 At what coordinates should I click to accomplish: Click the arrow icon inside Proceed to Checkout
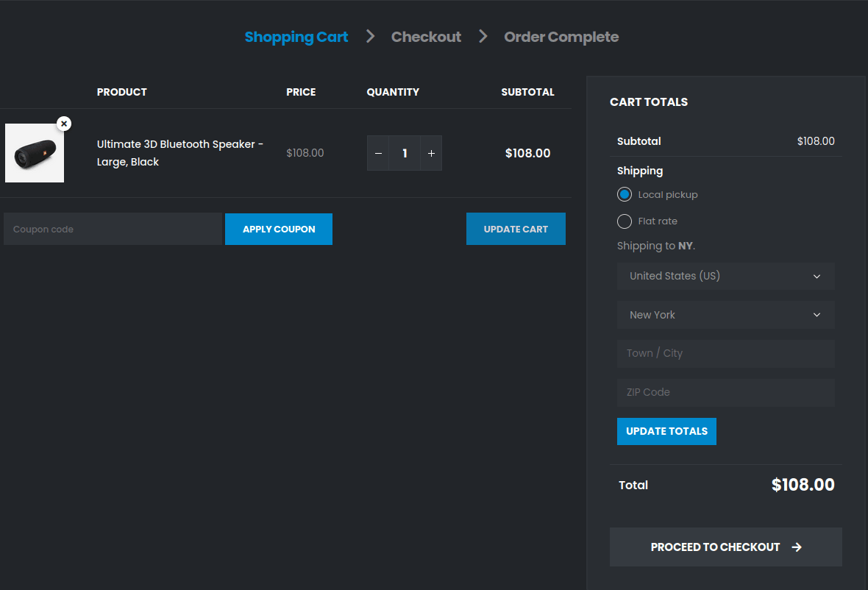[x=797, y=547]
